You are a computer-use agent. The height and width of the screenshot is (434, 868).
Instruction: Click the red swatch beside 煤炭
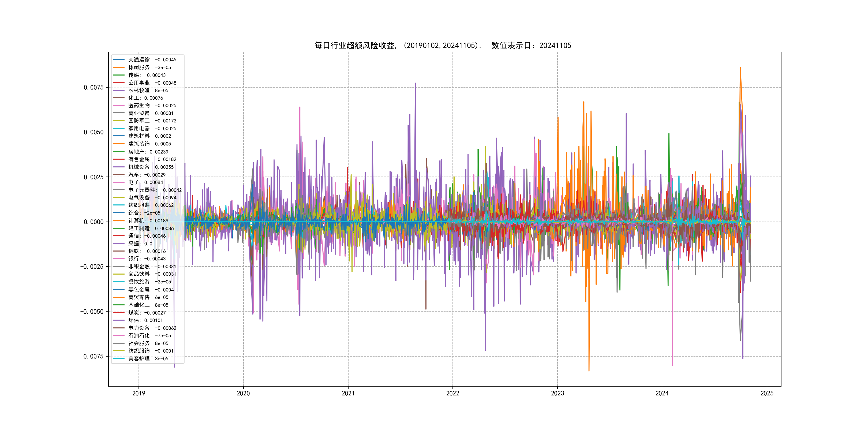(x=119, y=312)
